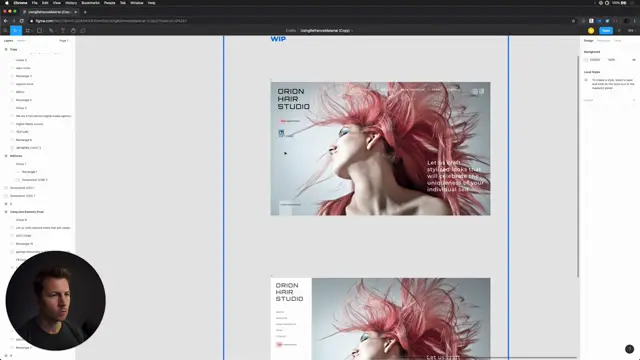Click the Twitter extension icon
Image resolution: width=640 pixels, height=360 pixels.
point(607,21)
